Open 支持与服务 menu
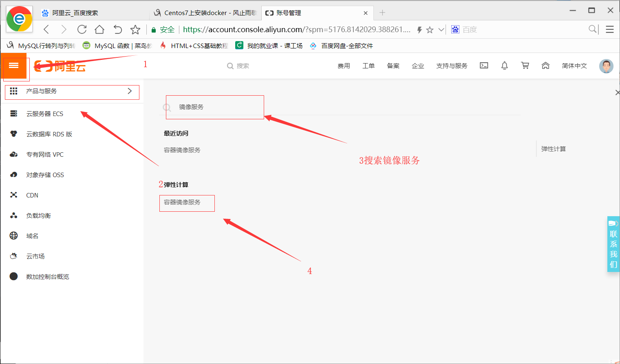Image resolution: width=620 pixels, height=364 pixels. pos(452,66)
